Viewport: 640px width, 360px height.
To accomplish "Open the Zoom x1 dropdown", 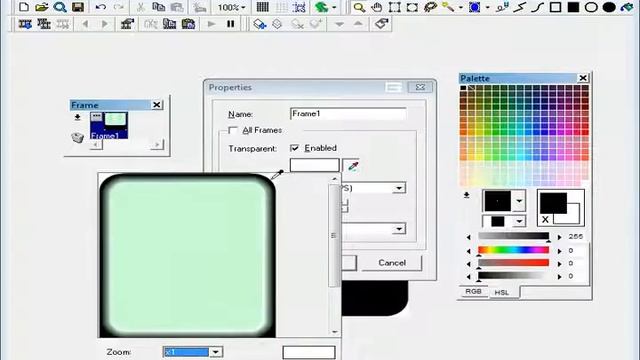I will pos(216,352).
